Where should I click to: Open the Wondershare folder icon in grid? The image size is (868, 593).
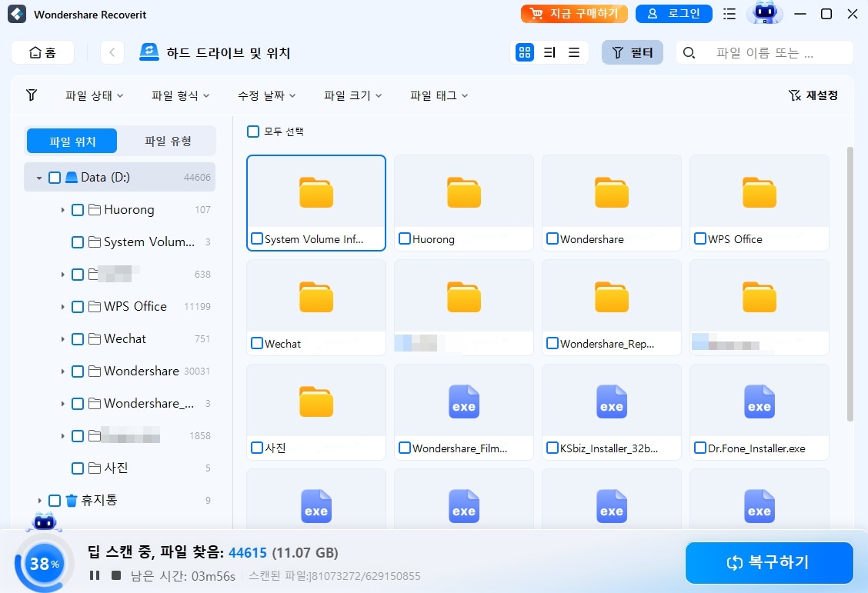click(612, 192)
